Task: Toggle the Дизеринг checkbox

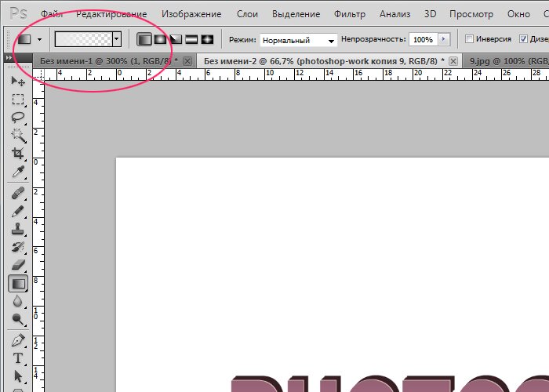Action: click(x=523, y=39)
